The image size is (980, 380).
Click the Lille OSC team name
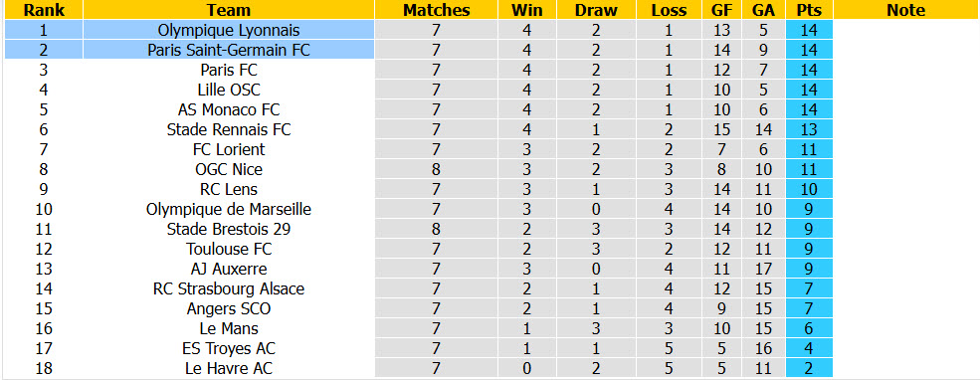pos(229,90)
